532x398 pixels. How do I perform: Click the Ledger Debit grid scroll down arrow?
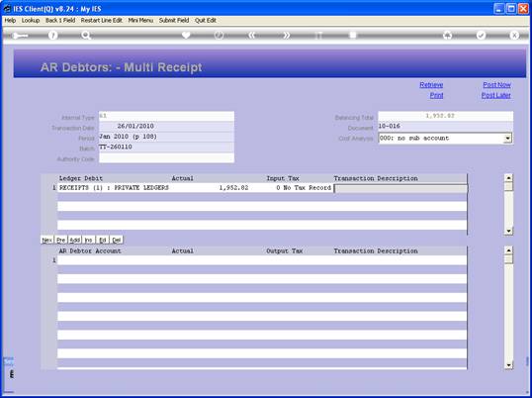pos(508,231)
